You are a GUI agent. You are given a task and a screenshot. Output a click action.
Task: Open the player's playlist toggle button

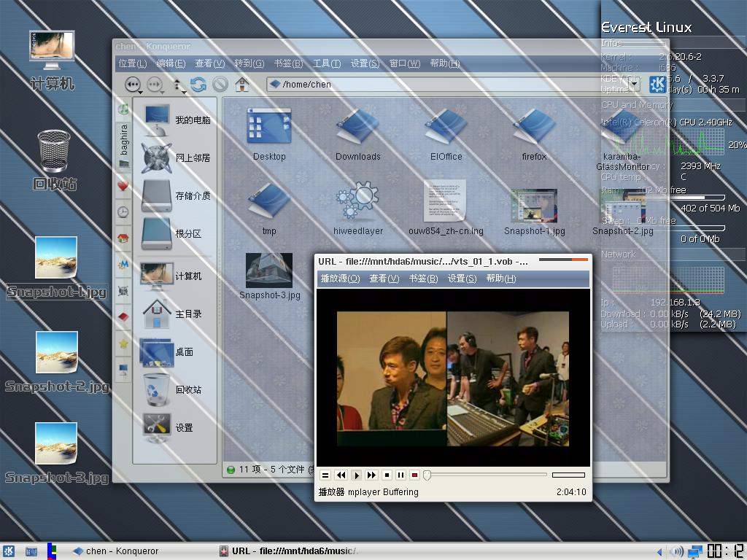tap(325, 475)
